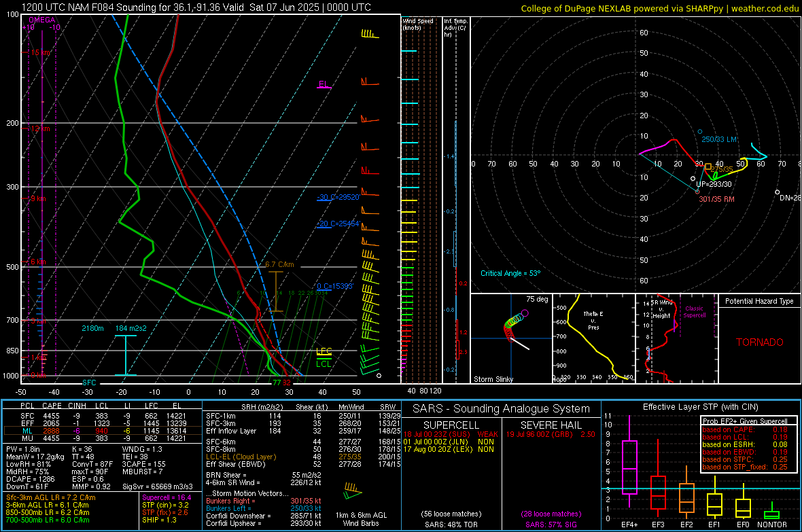Click the "0 C=15393'" freezing level label
The width and height of the screenshot is (802, 532).
click(x=335, y=286)
